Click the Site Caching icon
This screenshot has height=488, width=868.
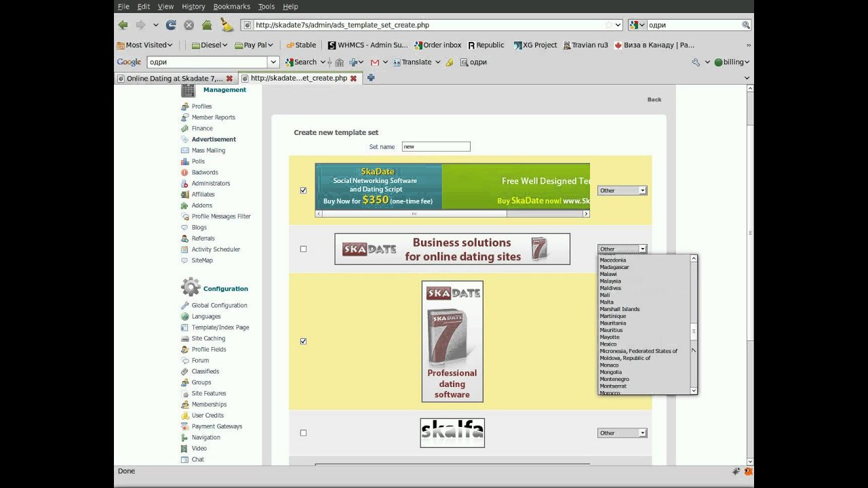click(x=185, y=338)
